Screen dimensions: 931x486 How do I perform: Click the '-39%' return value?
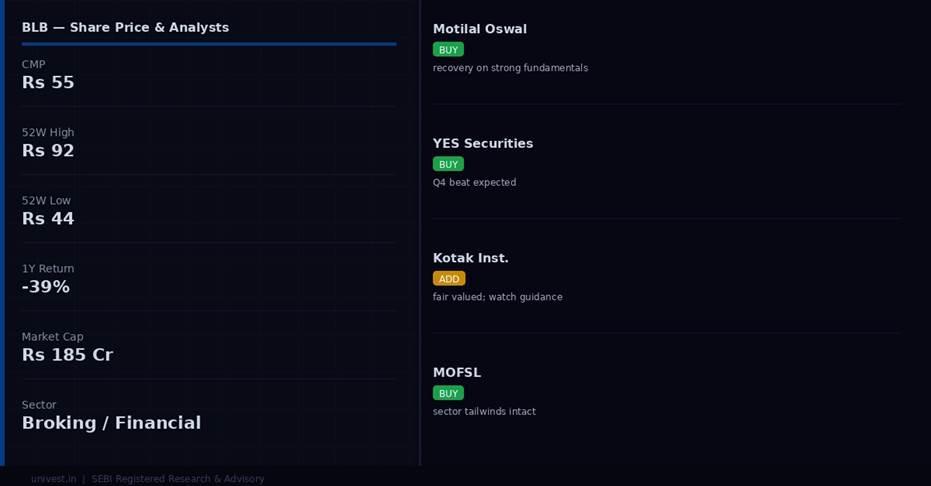(46, 287)
